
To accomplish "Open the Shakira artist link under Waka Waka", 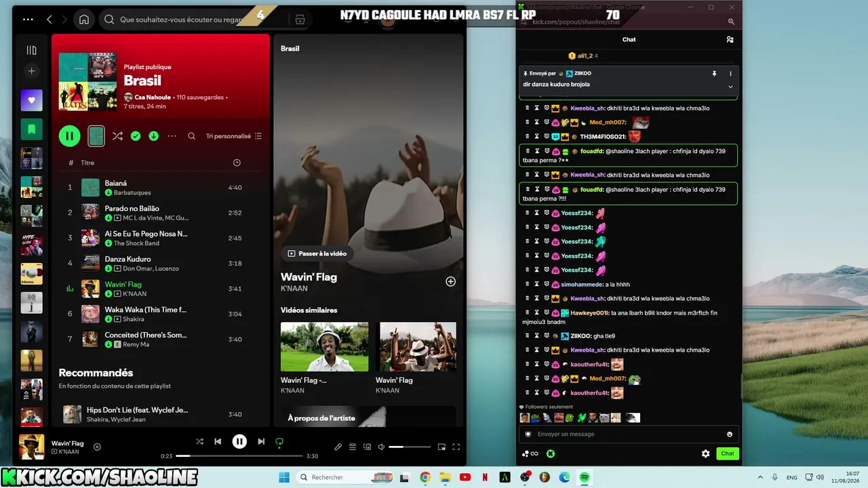I will [134, 319].
